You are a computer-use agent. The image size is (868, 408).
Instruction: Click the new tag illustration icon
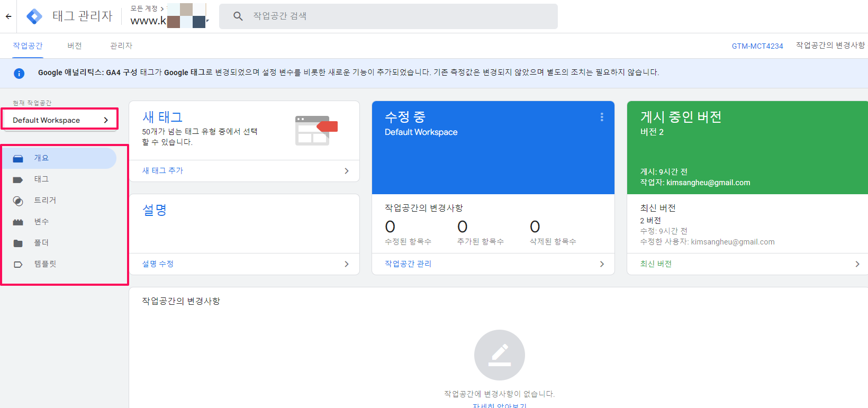[x=316, y=130]
